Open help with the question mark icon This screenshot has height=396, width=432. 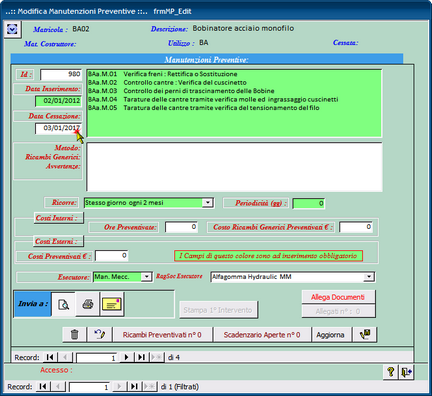[391, 372]
